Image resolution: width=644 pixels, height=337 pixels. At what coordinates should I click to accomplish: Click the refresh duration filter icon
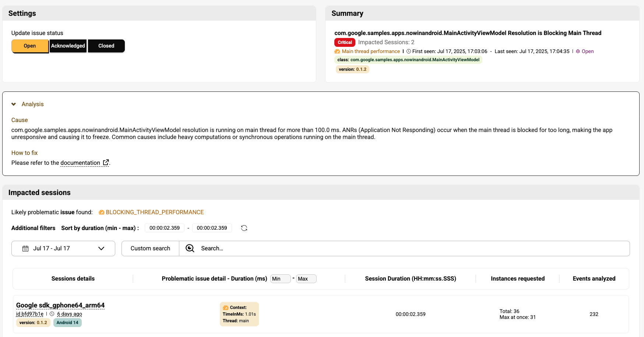click(244, 228)
